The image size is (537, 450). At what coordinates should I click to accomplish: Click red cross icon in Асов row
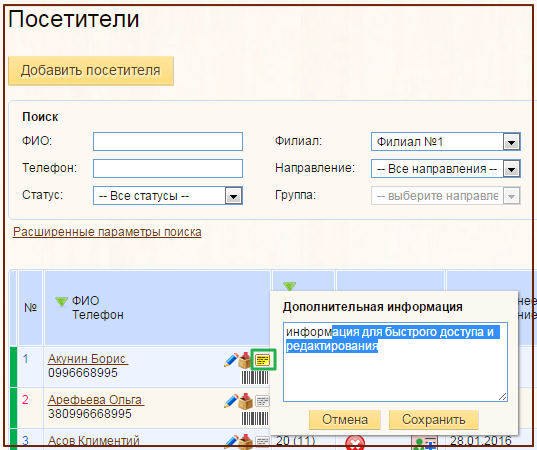point(355,443)
